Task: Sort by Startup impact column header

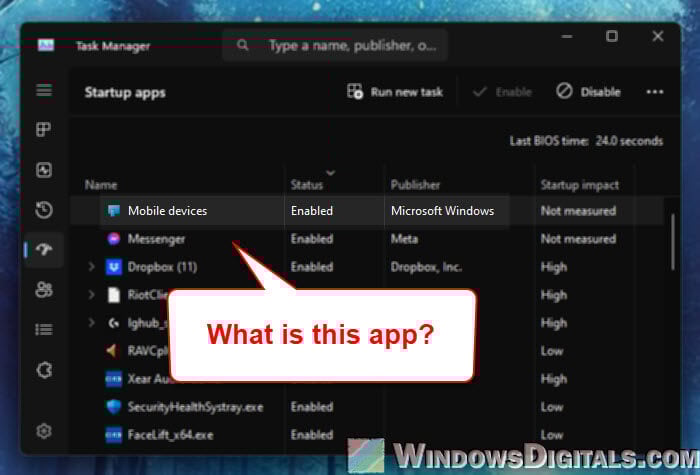Action: (579, 185)
